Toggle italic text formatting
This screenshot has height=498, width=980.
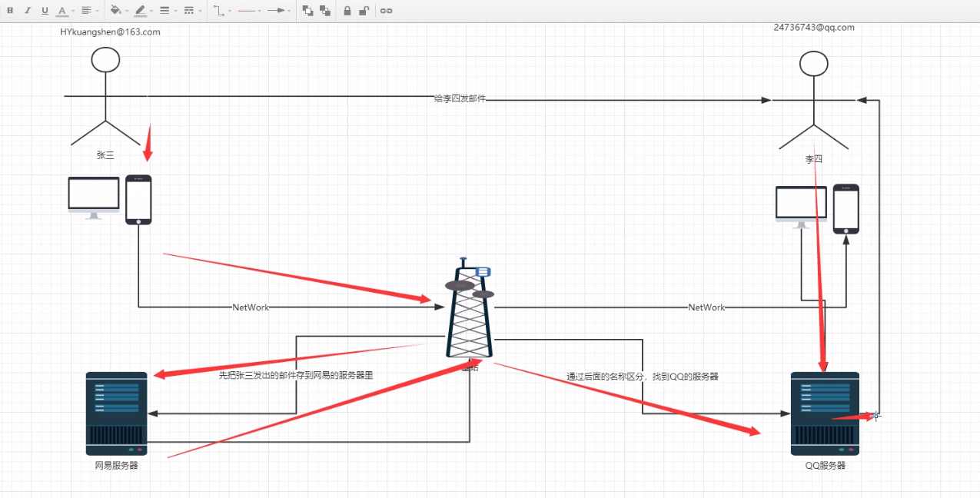tap(28, 11)
